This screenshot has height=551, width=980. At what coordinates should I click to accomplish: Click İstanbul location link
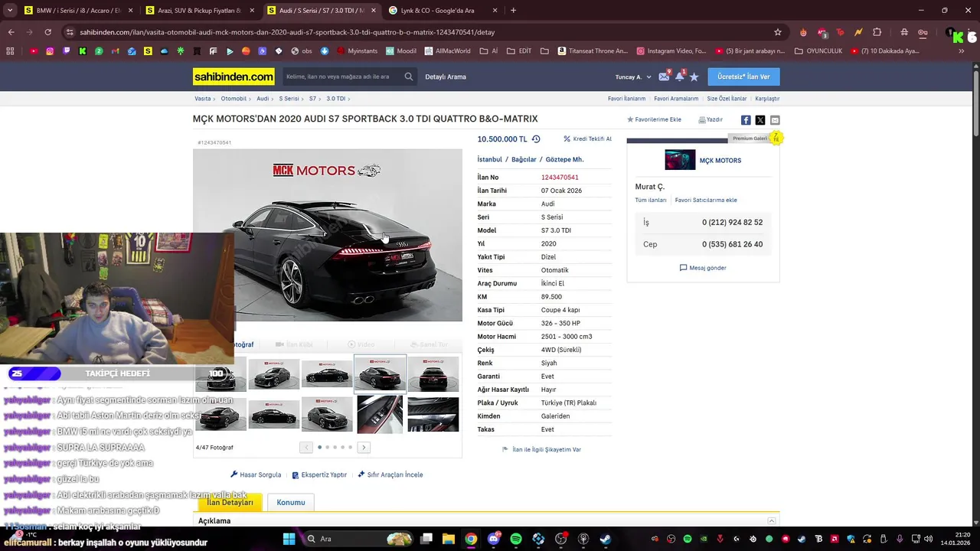[x=490, y=159]
